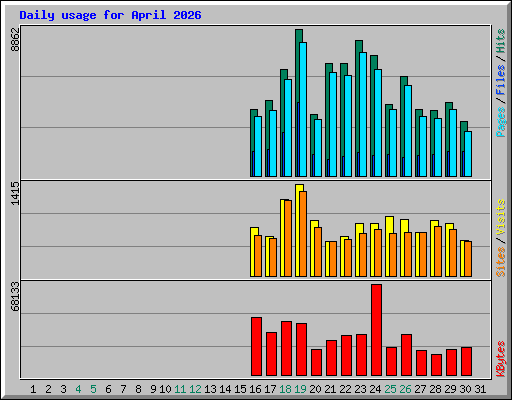Click day label 24 on the axis
The height and width of the screenshot is (400, 512).
tap(375, 389)
